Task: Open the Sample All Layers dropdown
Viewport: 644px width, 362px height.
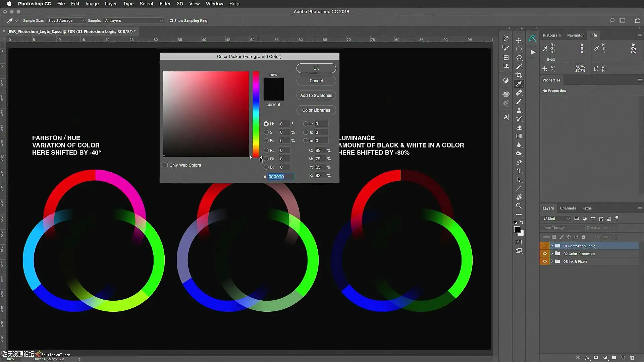Action: pyautogui.click(x=133, y=20)
